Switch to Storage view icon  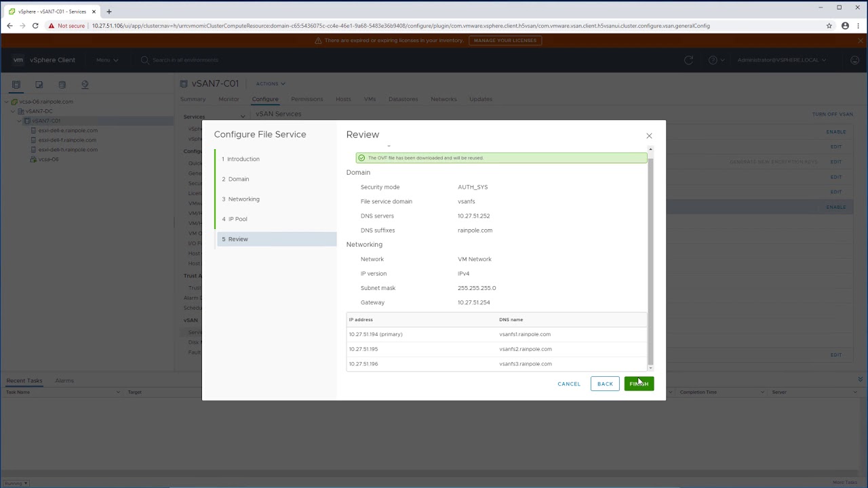(x=62, y=85)
